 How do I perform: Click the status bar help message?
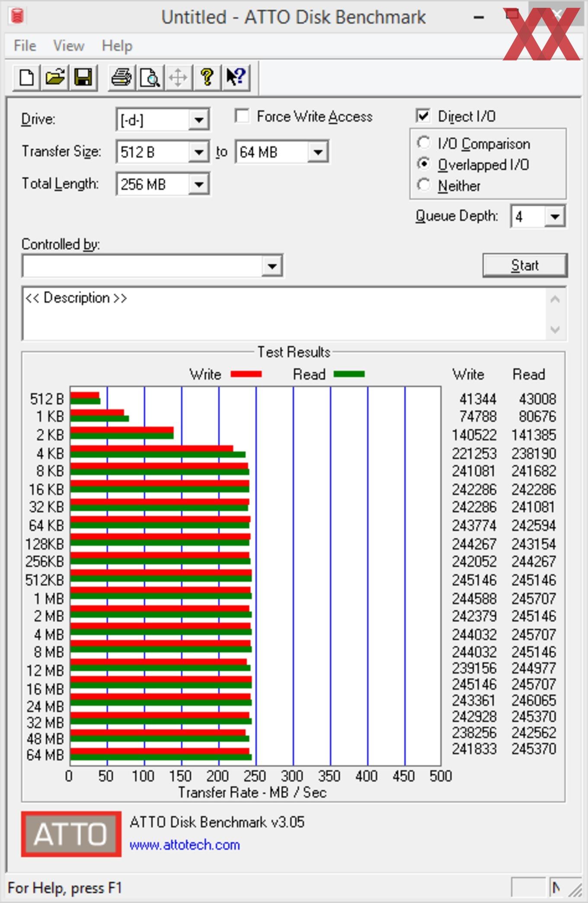(65, 888)
